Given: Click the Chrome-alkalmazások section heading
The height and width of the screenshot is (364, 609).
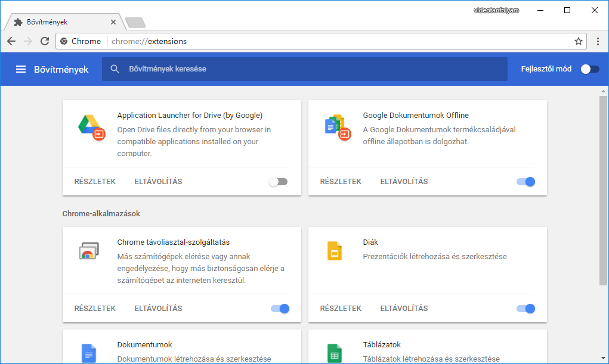Looking at the screenshot, I should (101, 214).
